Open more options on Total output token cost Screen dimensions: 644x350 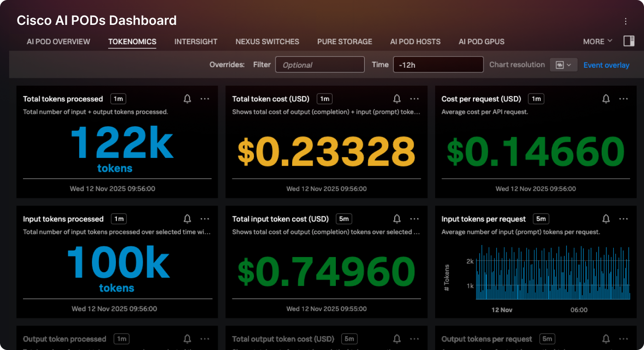pyautogui.click(x=414, y=339)
